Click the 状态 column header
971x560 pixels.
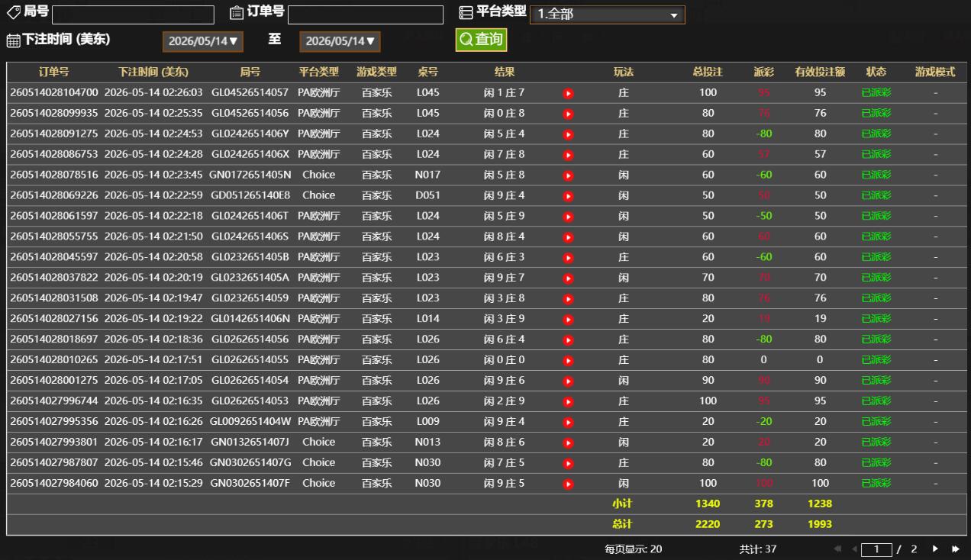click(x=876, y=72)
